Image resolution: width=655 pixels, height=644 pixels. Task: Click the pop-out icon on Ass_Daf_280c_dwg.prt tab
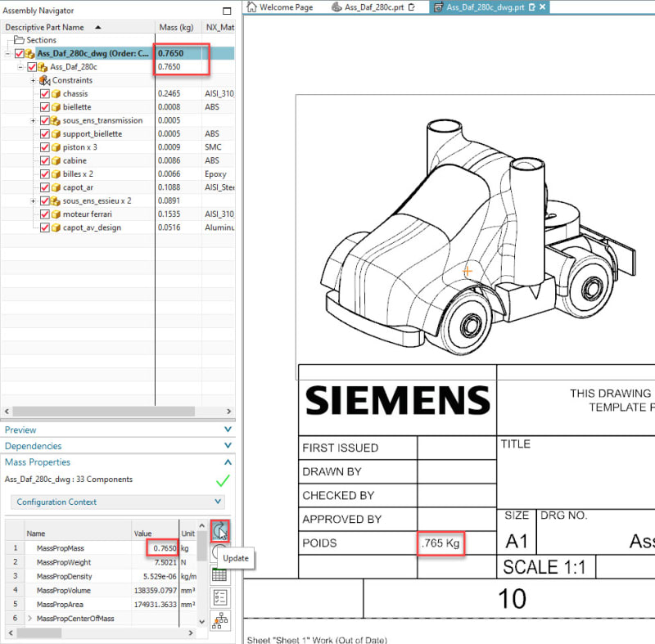click(531, 7)
